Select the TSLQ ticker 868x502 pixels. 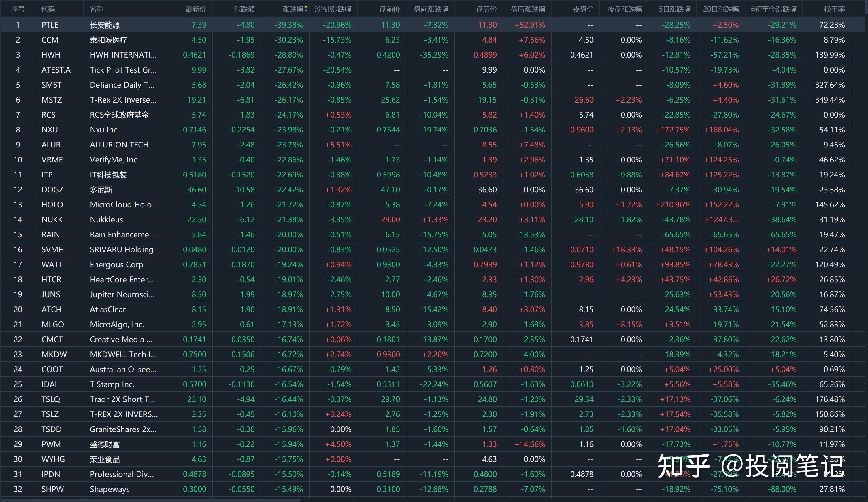click(x=51, y=399)
